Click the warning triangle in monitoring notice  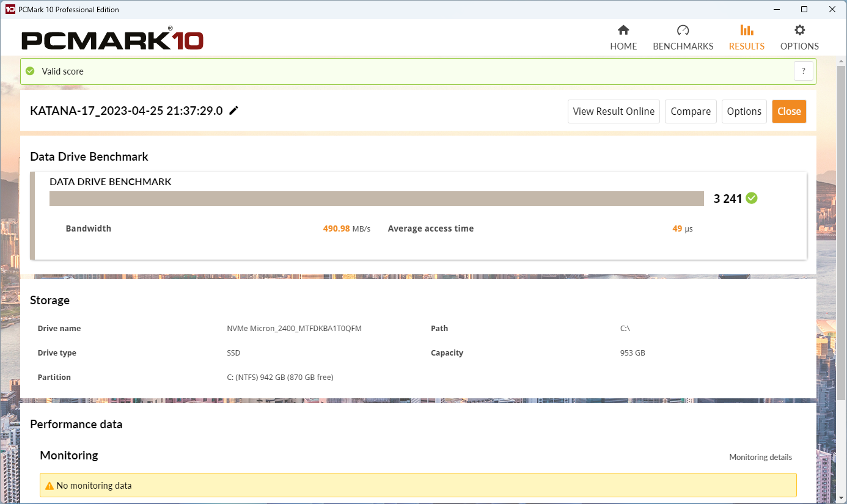pos(50,486)
